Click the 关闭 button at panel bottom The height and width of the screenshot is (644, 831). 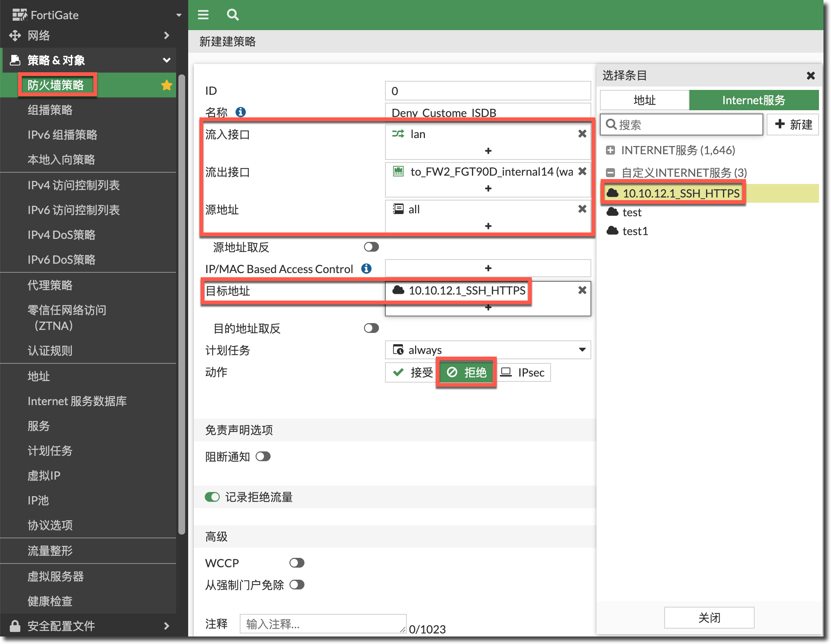709,618
